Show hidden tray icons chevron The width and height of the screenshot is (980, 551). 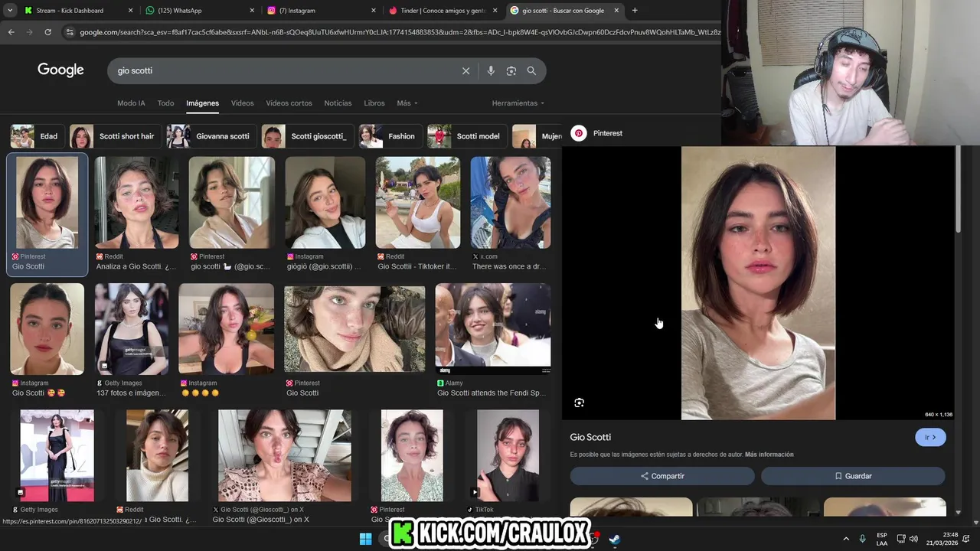[846, 539]
